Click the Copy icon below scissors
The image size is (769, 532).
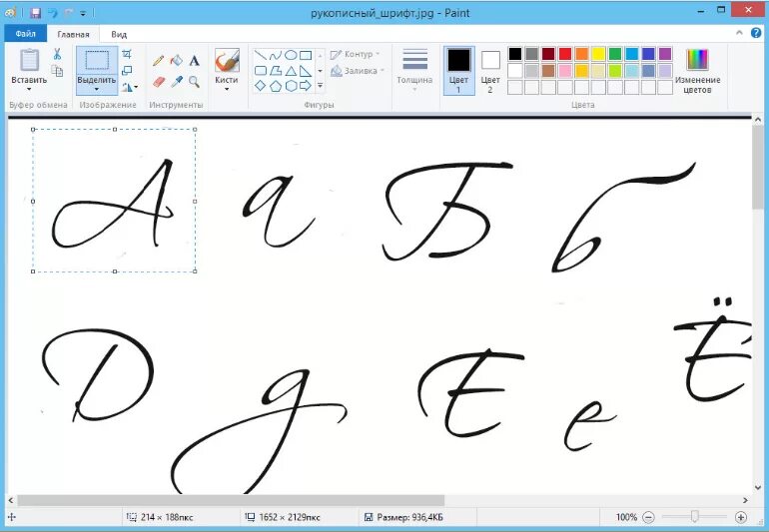pyautogui.click(x=57, y=71)
